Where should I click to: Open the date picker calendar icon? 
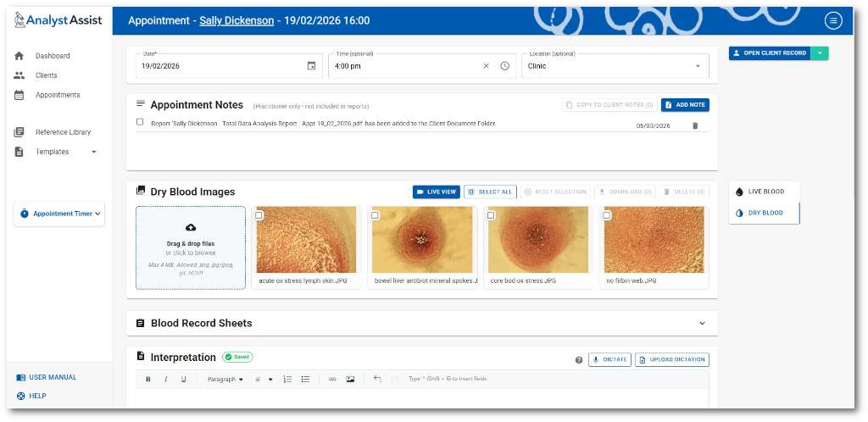click(x=312, y=66)
